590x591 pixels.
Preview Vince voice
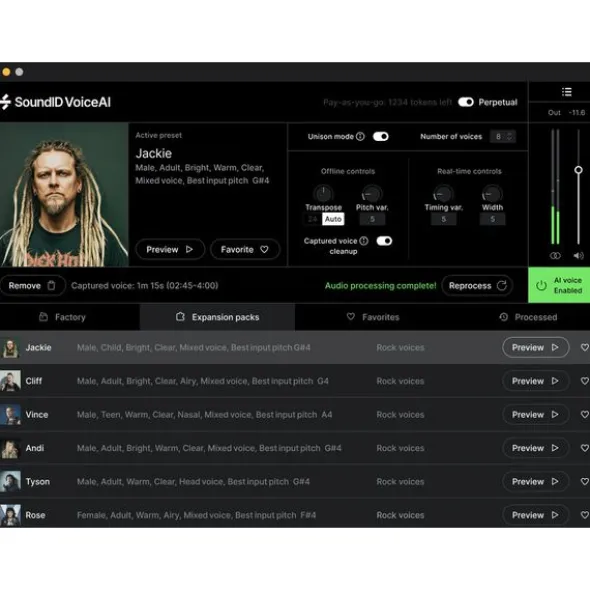[x=535, y=415]
